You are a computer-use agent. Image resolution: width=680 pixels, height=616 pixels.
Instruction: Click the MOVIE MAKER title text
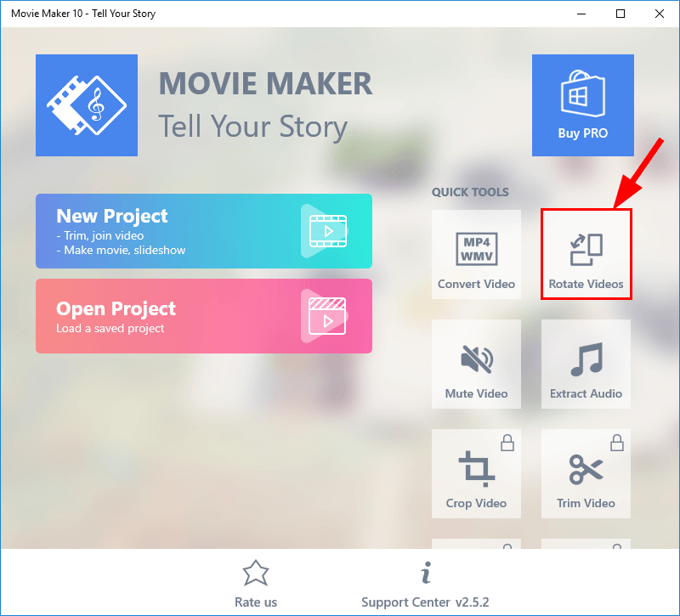pos(265,83)
